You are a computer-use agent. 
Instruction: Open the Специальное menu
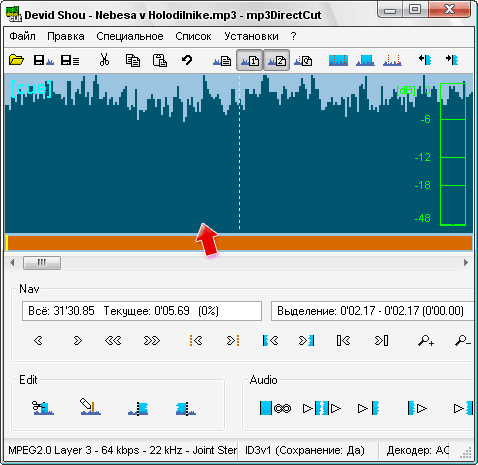click(x=130, y=36)
